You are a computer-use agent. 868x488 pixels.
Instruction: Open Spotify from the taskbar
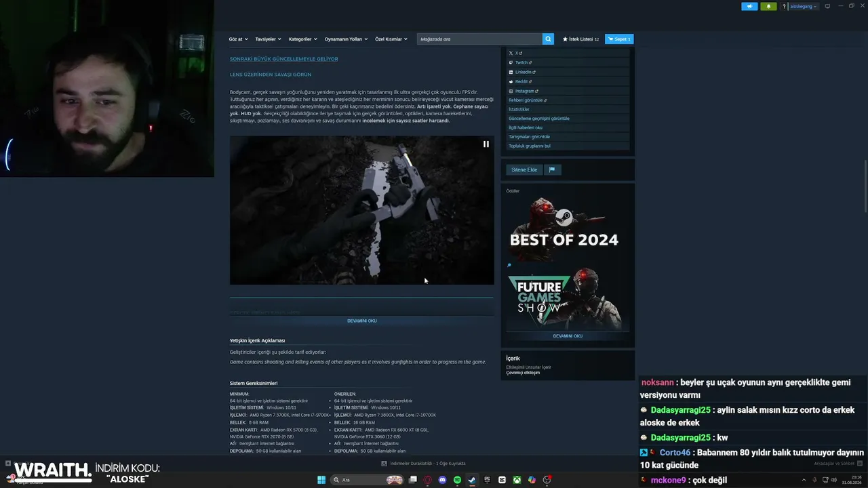[x=457, y=480]
